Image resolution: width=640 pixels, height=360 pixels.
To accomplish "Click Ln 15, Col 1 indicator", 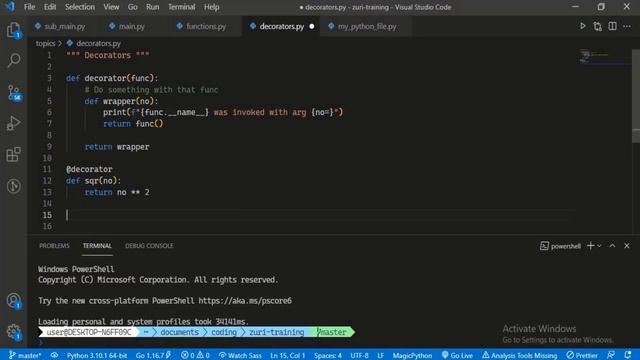I will coord(287,356).
